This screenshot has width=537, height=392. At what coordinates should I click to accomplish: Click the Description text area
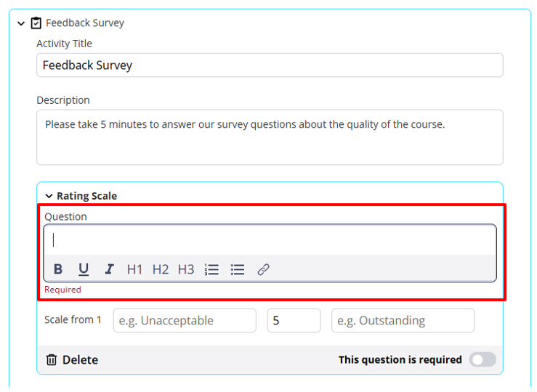(270, 137)
